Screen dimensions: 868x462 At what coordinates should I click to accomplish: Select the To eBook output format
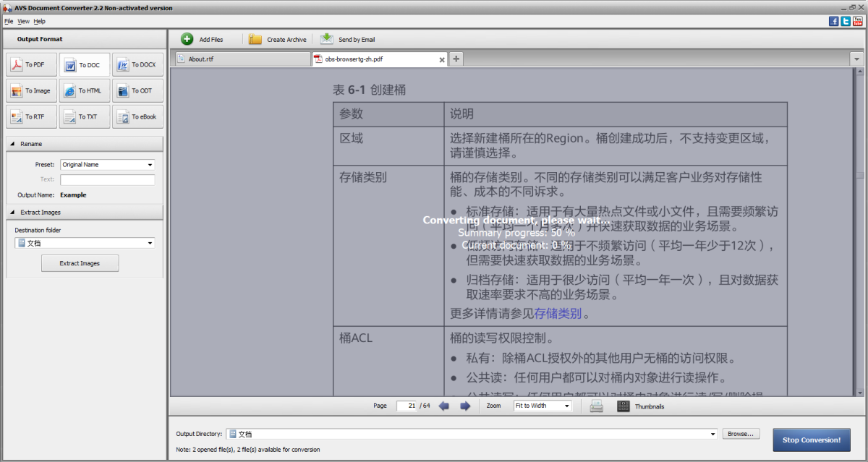pyautogui.click(x=137, y=116)
